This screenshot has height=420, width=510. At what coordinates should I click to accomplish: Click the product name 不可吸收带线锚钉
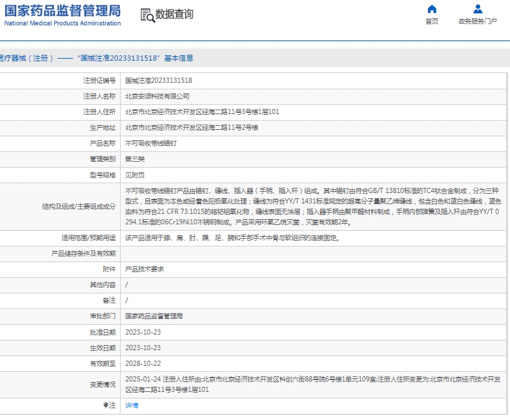click(x=151, y=143)
